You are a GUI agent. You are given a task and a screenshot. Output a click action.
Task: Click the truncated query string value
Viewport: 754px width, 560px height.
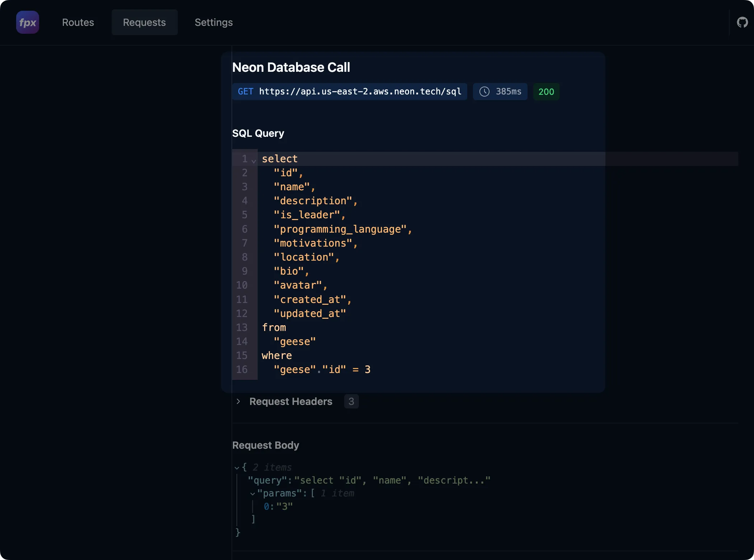392,480
